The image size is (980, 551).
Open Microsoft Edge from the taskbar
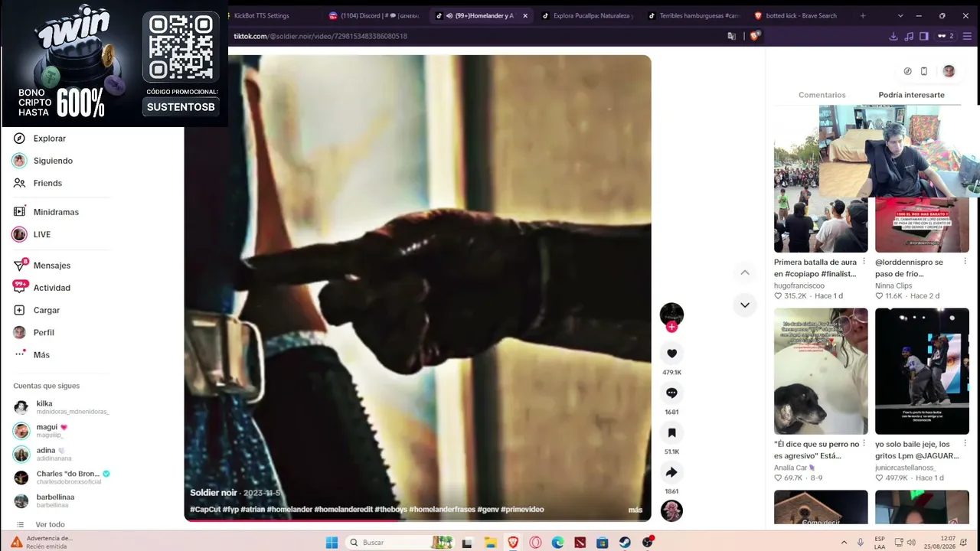(557, 543)
